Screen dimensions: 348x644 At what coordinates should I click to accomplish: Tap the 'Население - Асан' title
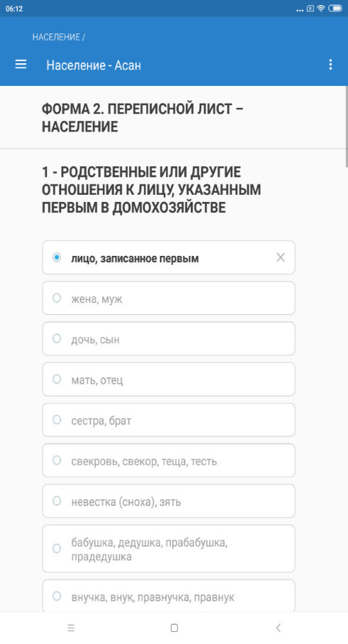pos(94,65)
